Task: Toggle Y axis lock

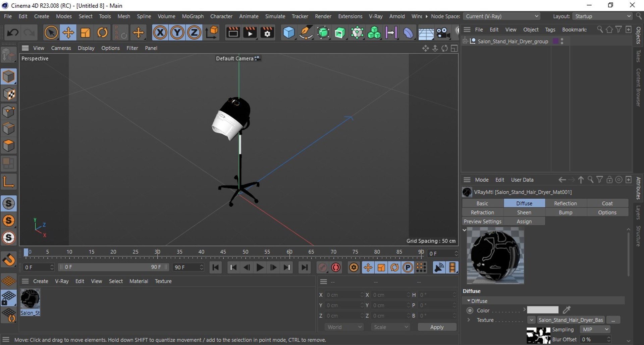Action: [x=177, y=33]
